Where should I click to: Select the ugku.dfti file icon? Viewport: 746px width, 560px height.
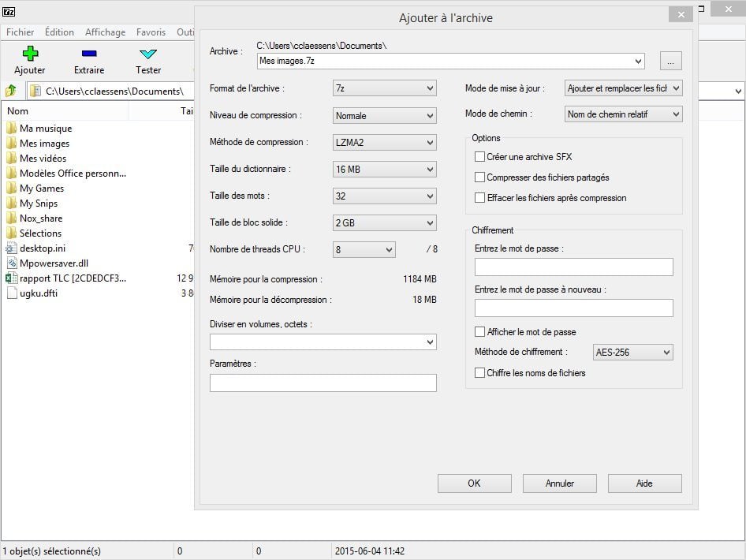point(12,293)
